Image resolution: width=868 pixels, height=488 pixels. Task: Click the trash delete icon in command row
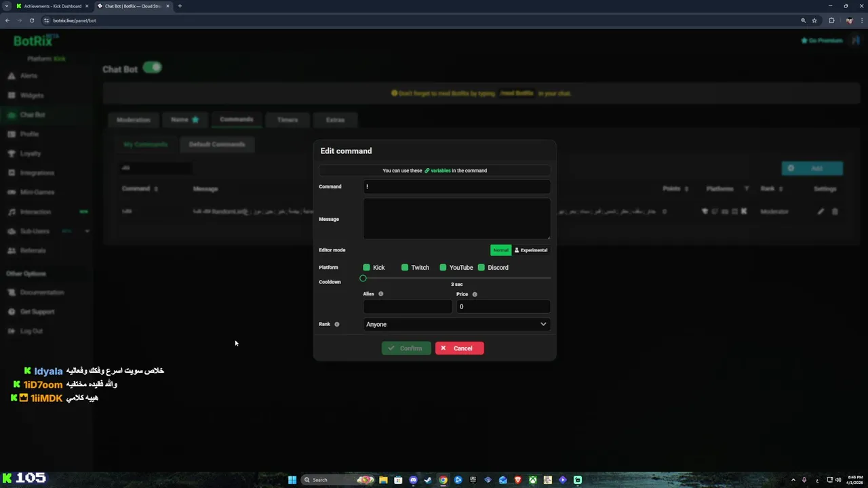point(835,211)
